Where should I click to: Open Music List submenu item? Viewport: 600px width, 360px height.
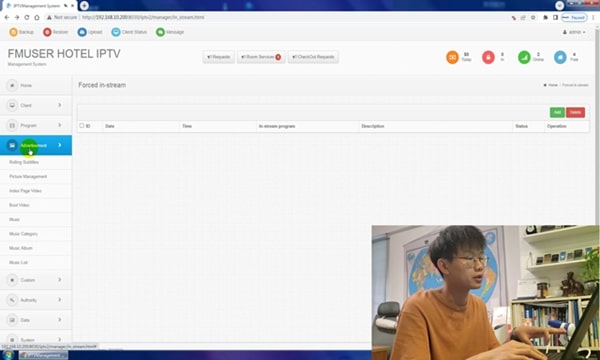coord(18,262)
